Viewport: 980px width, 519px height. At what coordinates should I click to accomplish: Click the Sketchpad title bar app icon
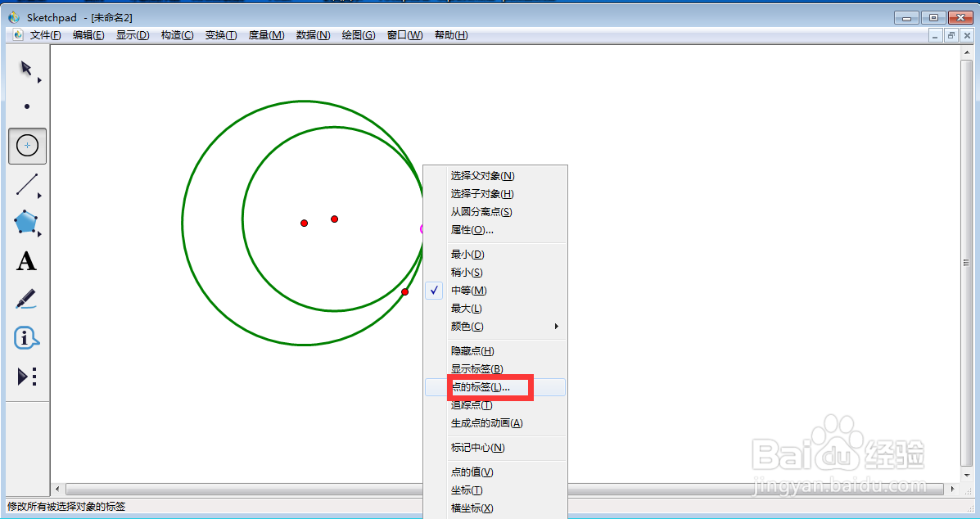(14, 17)
